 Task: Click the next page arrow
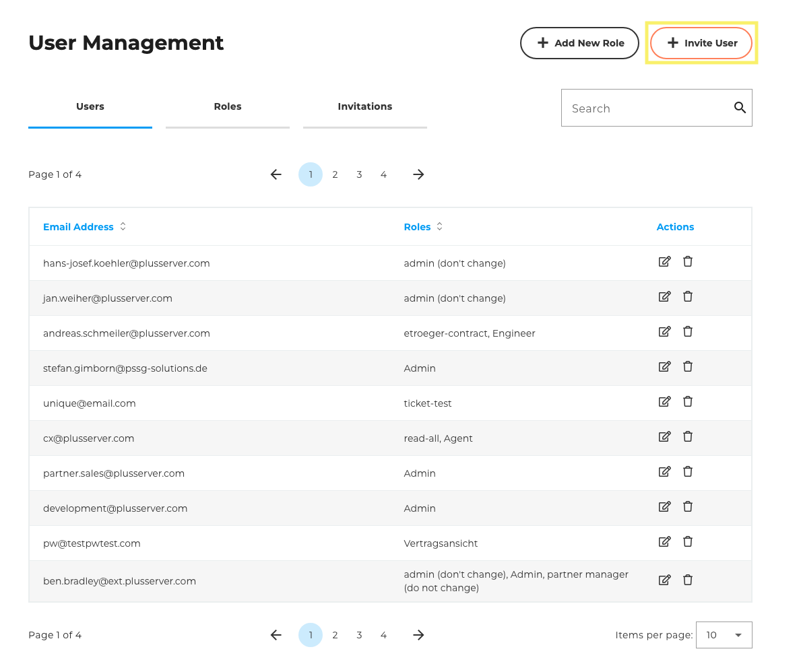pos(418,174)
